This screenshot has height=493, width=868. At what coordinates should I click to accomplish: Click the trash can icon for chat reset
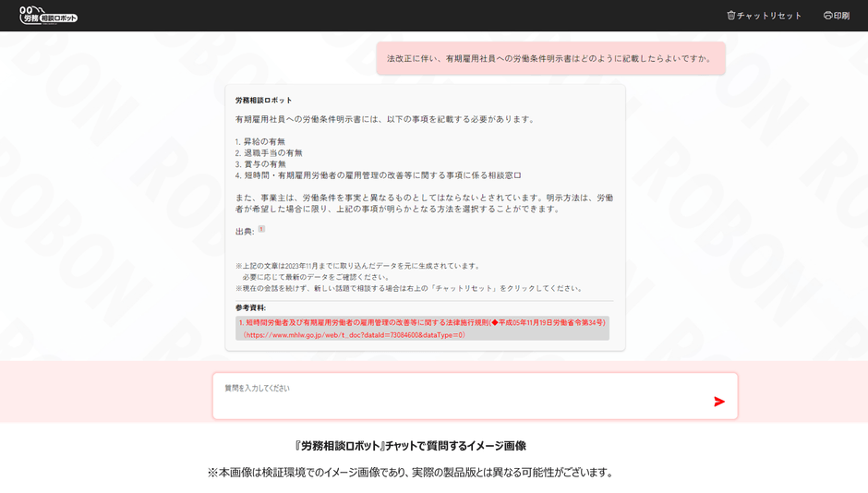[x=731, y=16]
